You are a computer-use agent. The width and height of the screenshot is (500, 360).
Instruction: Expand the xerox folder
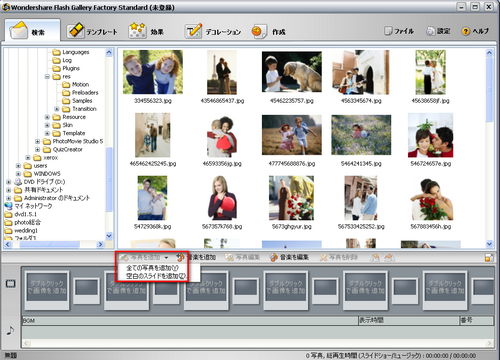click(x=28, y=158)
